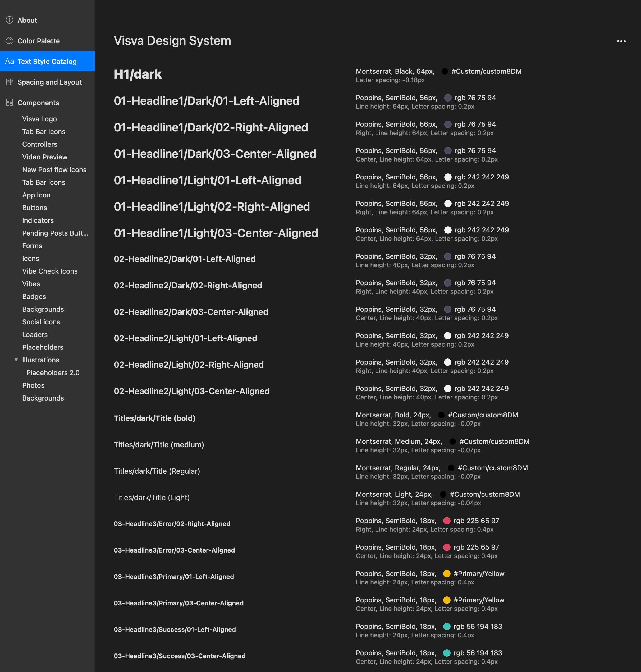Click the Titles/dark/Title (bold) style entry
The height and width of the screenshot is (672, 641).
154,418
